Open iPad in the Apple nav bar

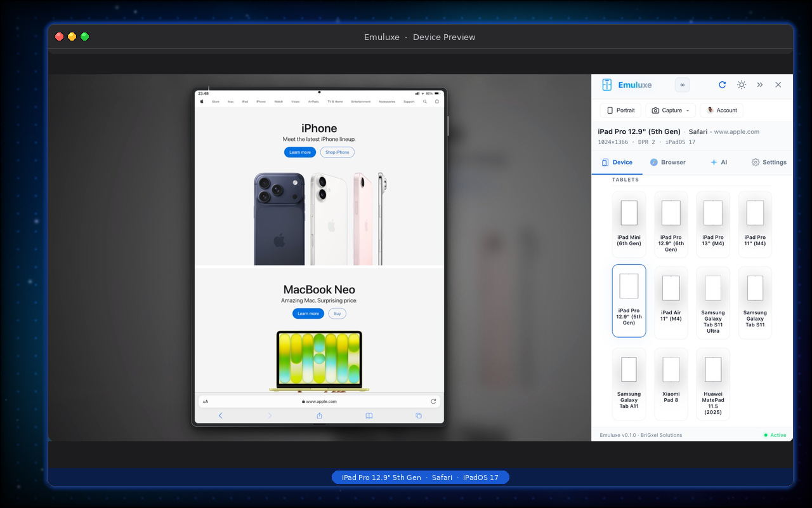click(x=245, y=102)
